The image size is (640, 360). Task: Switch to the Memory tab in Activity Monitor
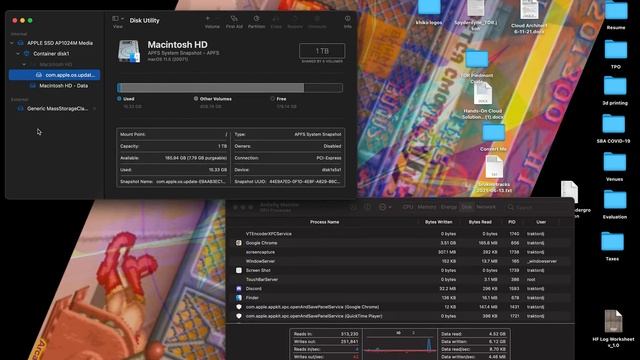click(x=427, y=207)
